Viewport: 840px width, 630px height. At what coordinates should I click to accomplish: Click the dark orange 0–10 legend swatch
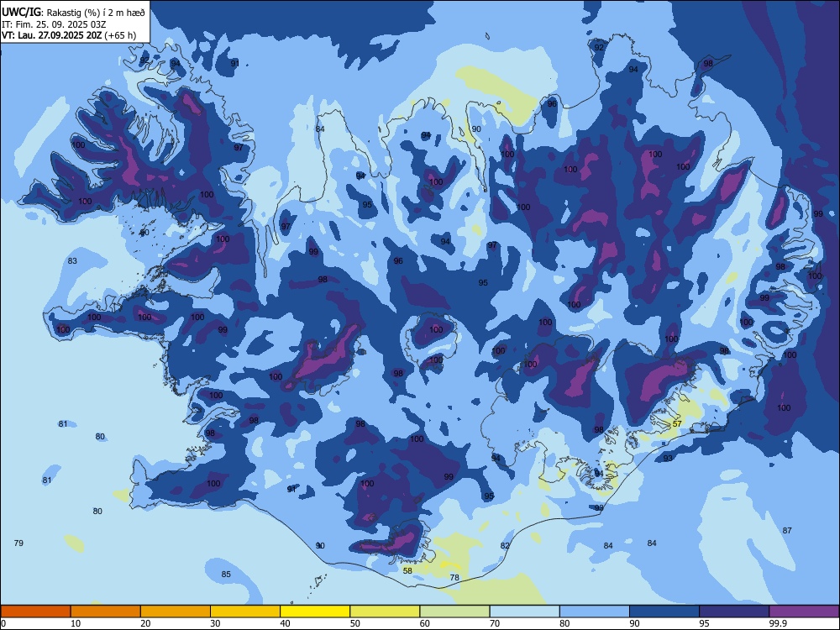35,612
